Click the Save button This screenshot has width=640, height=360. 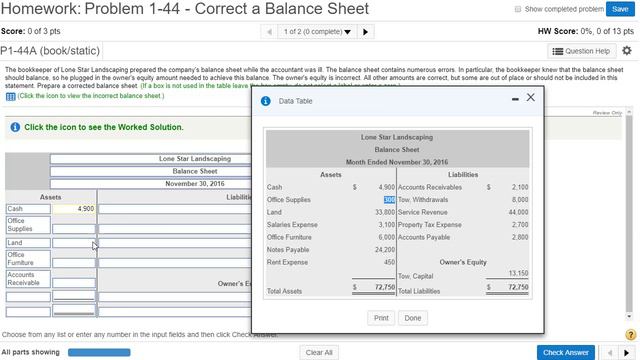click(620, 9)
